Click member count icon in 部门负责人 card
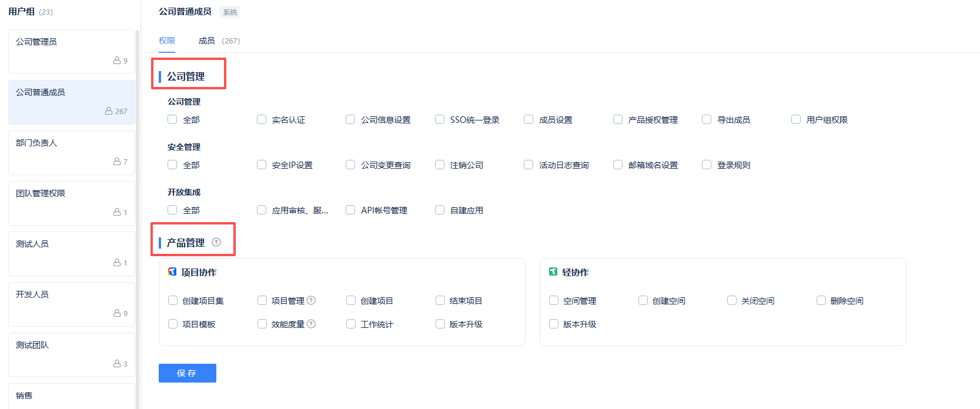The image size is (980, 409). pyautogui.click(x=117, y=162)
